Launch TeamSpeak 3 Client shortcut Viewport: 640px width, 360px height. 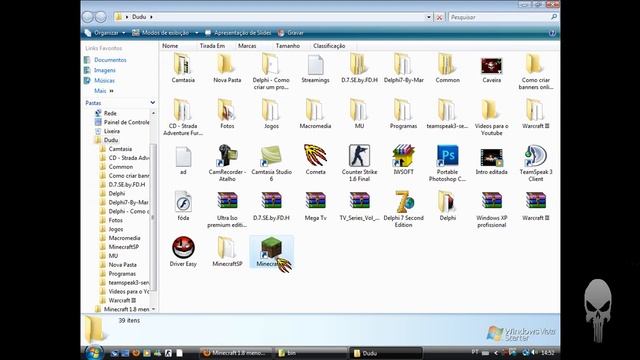click(536, 156)
